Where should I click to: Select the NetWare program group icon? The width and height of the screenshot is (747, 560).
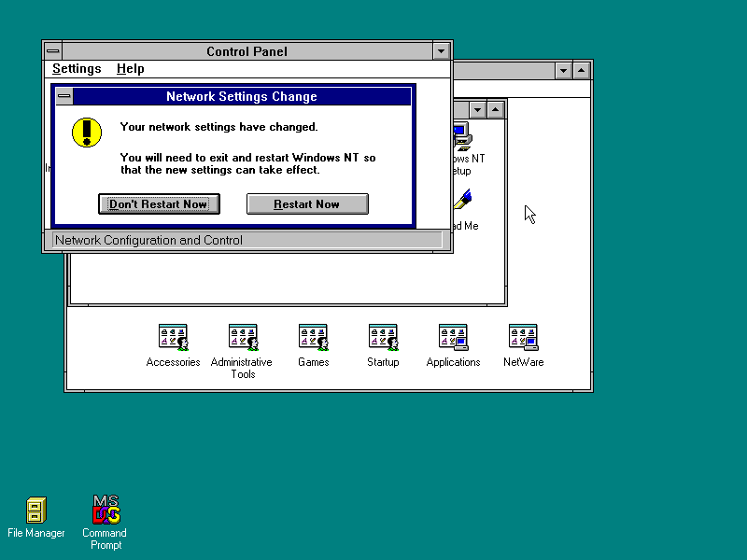point(523,337)
